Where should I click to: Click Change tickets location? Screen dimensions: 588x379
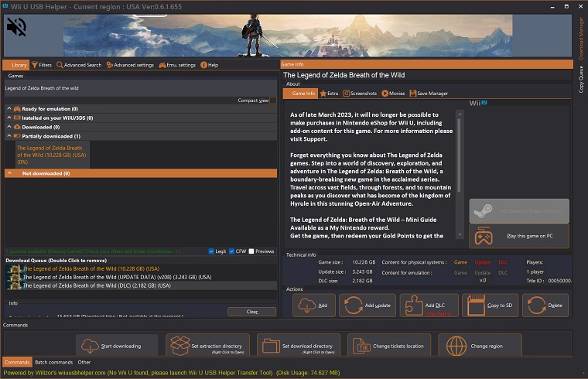tap(389, 345)
